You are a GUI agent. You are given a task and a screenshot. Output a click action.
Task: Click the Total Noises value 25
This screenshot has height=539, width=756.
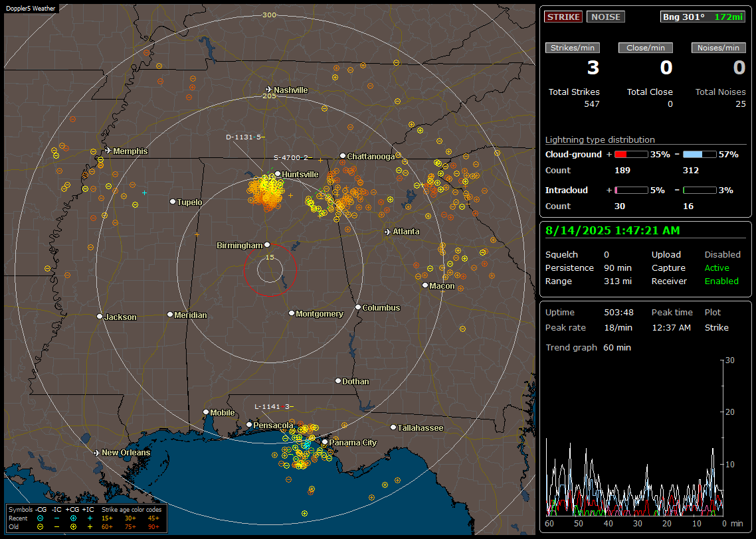[741, 104]
